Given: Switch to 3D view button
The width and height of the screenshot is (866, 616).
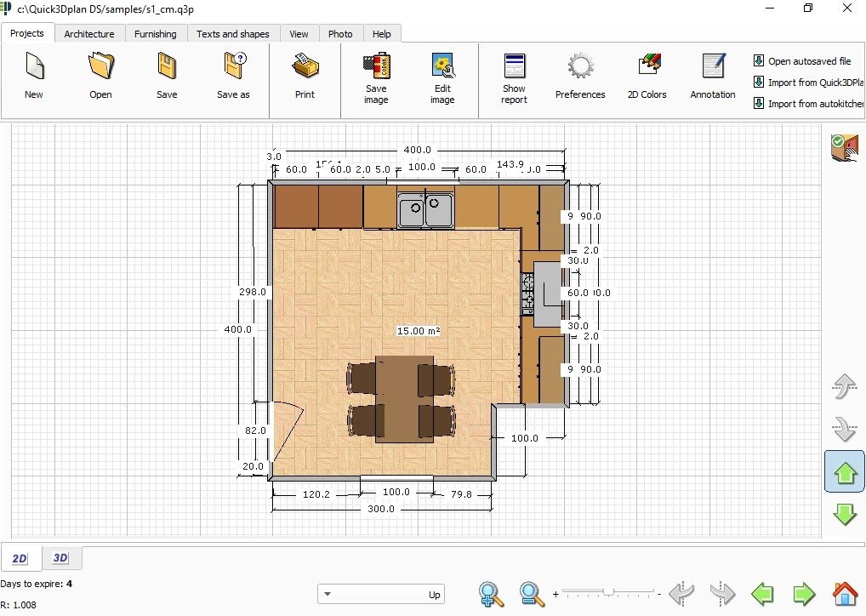Looking at the screenshot, I should (x=60, y=558).
